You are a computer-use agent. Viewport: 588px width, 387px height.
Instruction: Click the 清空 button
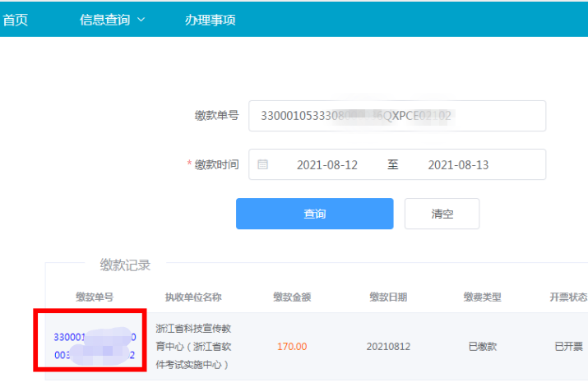442,214
